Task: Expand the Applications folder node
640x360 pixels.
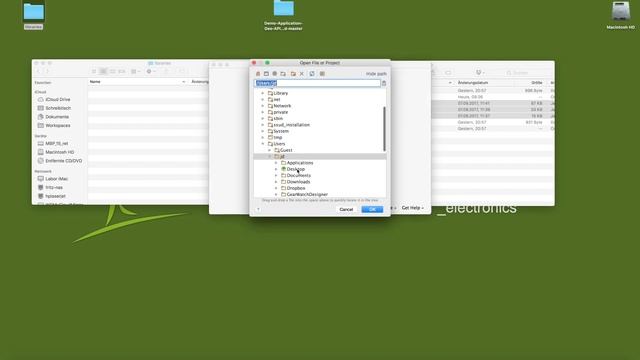Action: (x=276, y=163)
